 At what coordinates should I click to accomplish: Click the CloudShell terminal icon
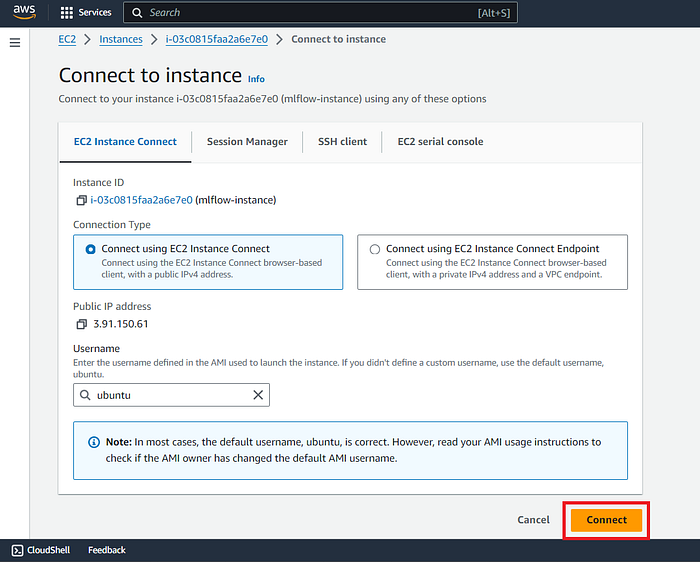point(17,550)
